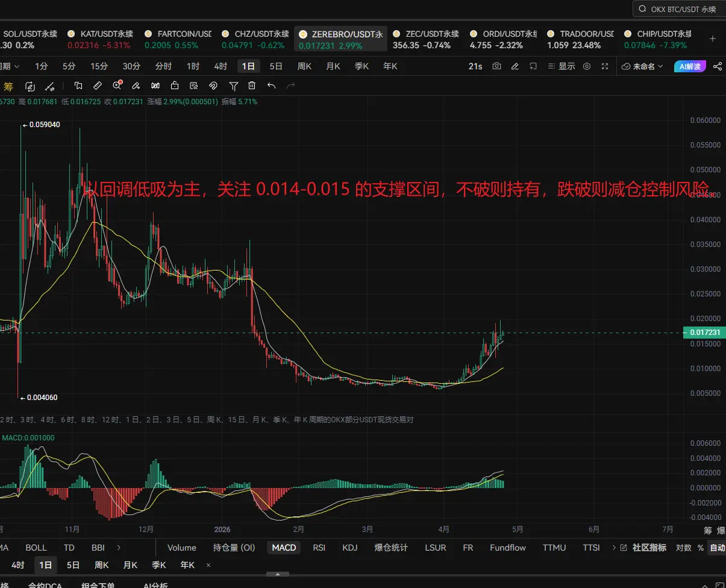Click the 0.017231 current price label
The height and width of the screenshot is (588, 726).
click(704, 333)
